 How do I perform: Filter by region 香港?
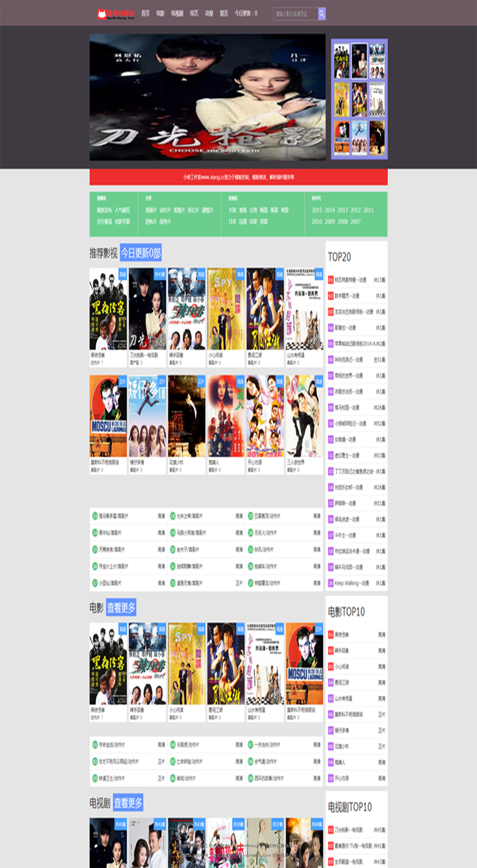(243, 210)
